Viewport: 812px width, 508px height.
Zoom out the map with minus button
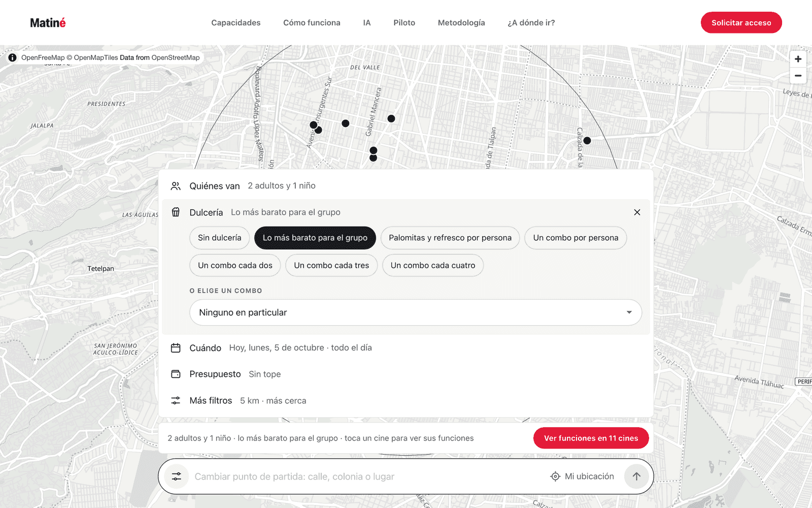click(798, 76)
